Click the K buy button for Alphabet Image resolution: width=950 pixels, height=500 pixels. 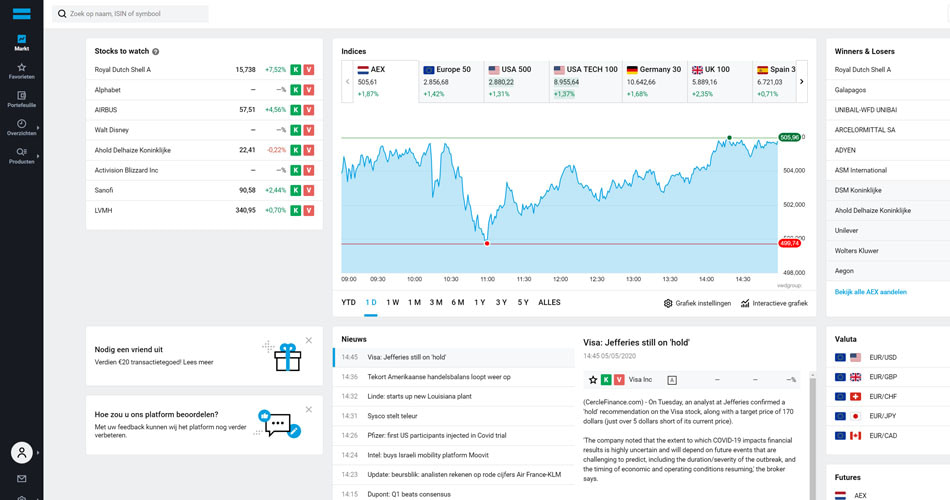[x=296, y=90]
